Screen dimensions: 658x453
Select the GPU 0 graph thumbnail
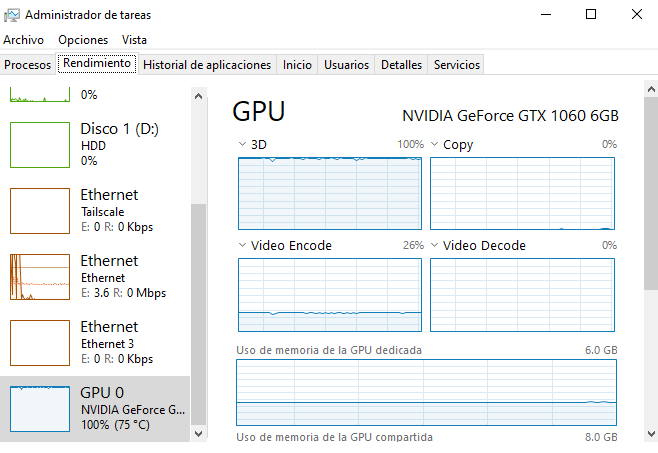coord(39,409)
